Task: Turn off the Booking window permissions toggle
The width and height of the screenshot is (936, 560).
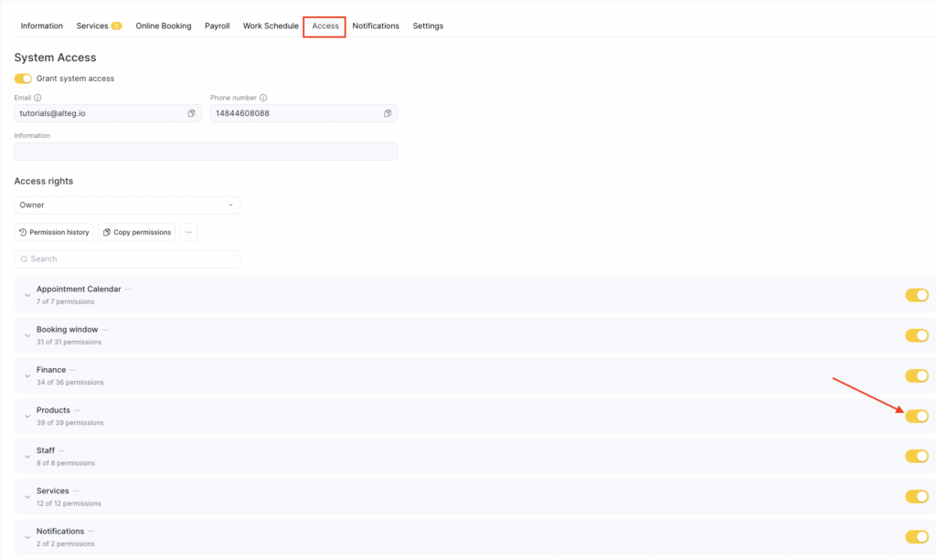Action: 916,335
